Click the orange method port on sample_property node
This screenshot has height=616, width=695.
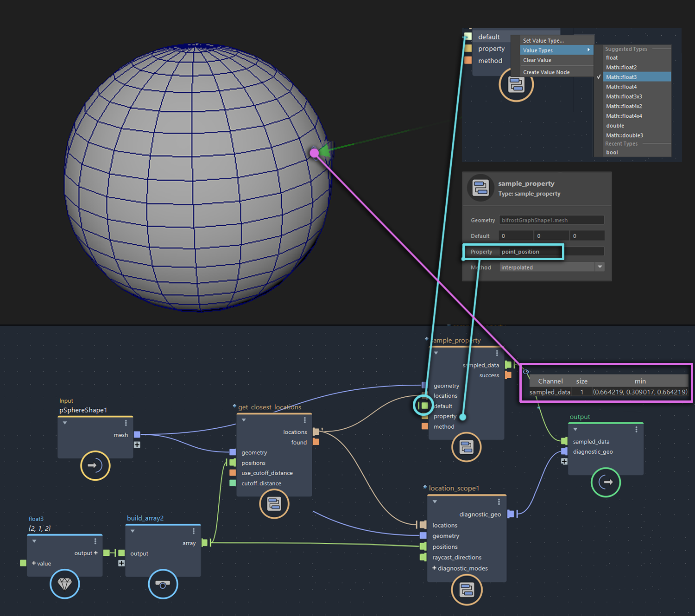click(x=424, y=426)
